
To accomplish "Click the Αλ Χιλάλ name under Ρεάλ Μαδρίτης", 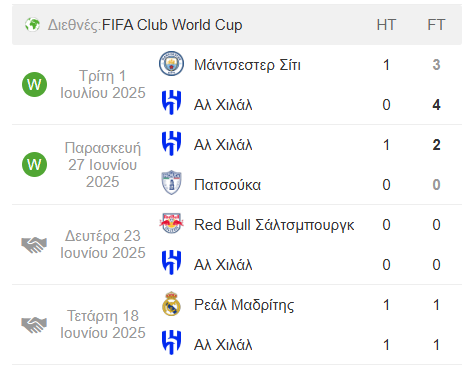I will pos(223,345).
